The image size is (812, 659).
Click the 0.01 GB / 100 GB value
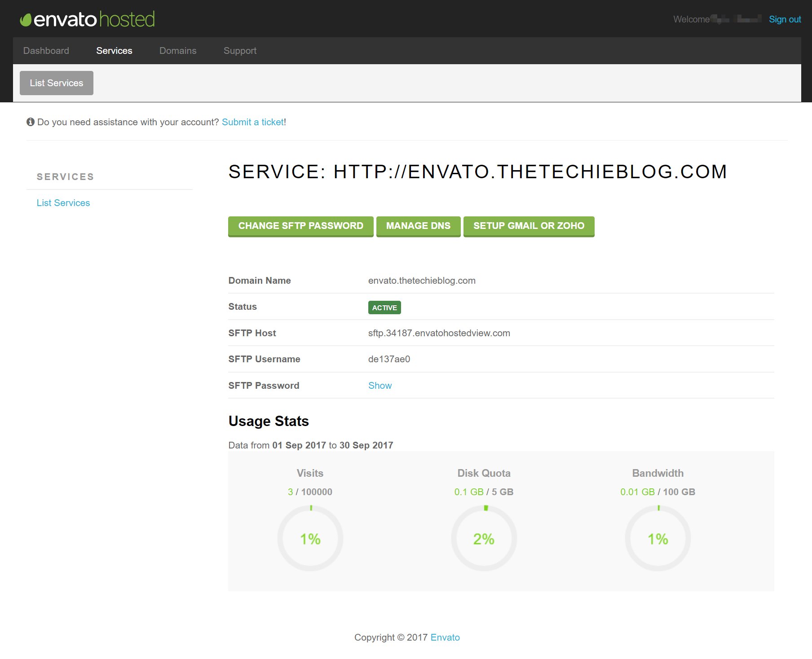(x=658, y=492)
